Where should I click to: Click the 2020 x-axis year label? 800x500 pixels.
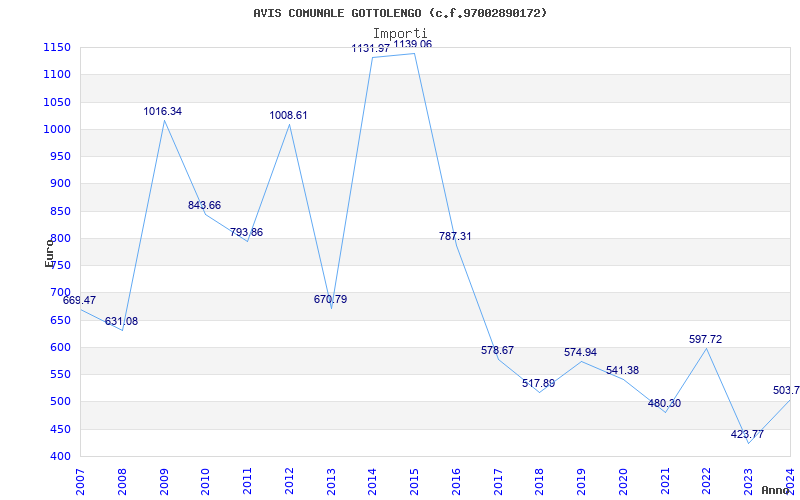(x=623, y=482)
